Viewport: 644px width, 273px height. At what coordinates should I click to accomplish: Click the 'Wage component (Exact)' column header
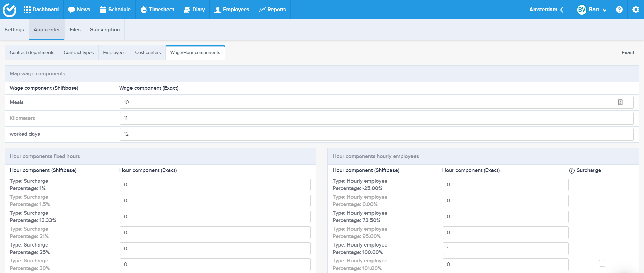(149, 88)
